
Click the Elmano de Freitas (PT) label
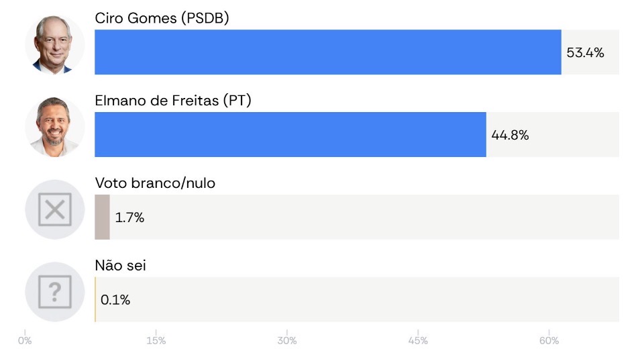click(173, 101)
